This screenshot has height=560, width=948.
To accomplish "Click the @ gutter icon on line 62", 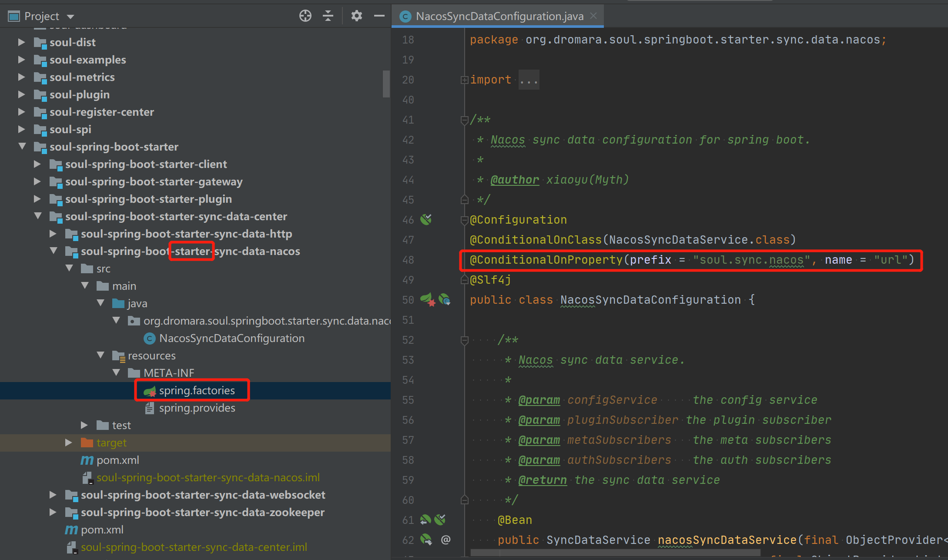I will coord(446,540).
